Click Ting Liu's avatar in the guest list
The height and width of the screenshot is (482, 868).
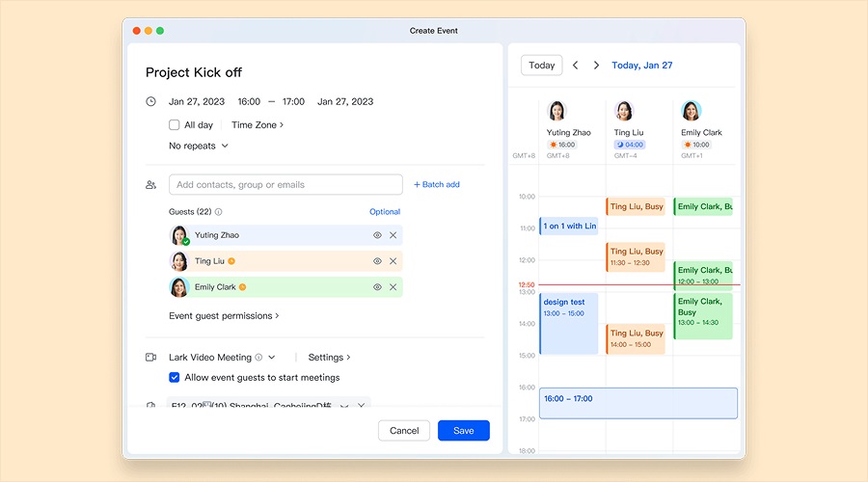[x=178, y=261]
